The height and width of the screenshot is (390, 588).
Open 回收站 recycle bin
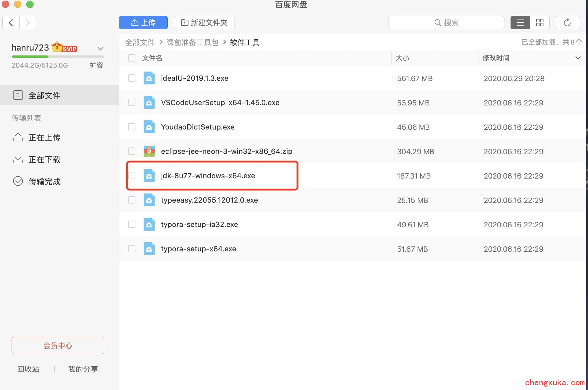[28, 369]
